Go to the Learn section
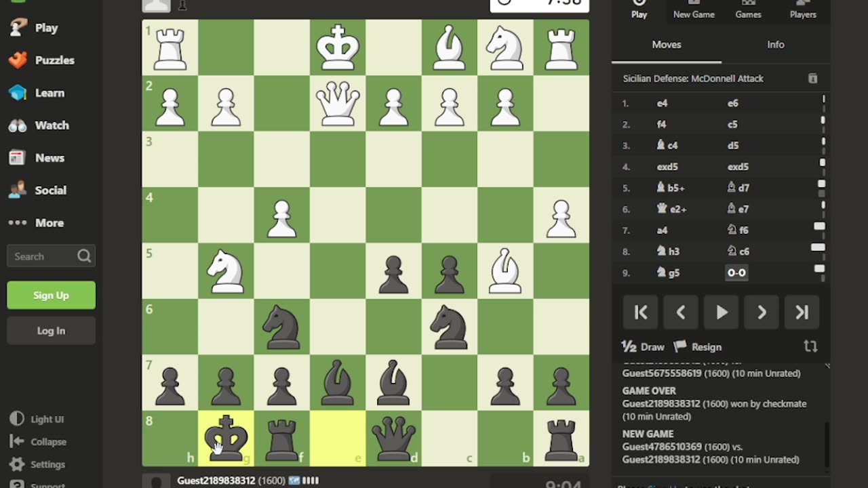 [37, 93]
